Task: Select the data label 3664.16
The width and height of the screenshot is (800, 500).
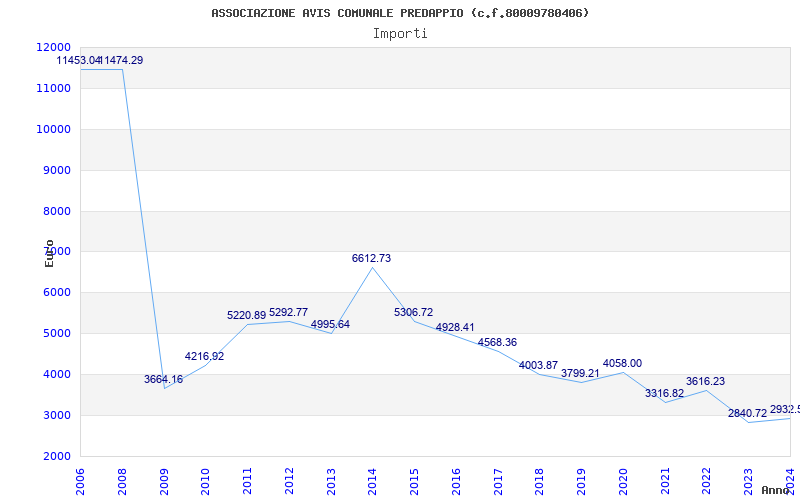Action: click(x=163, y=379)
